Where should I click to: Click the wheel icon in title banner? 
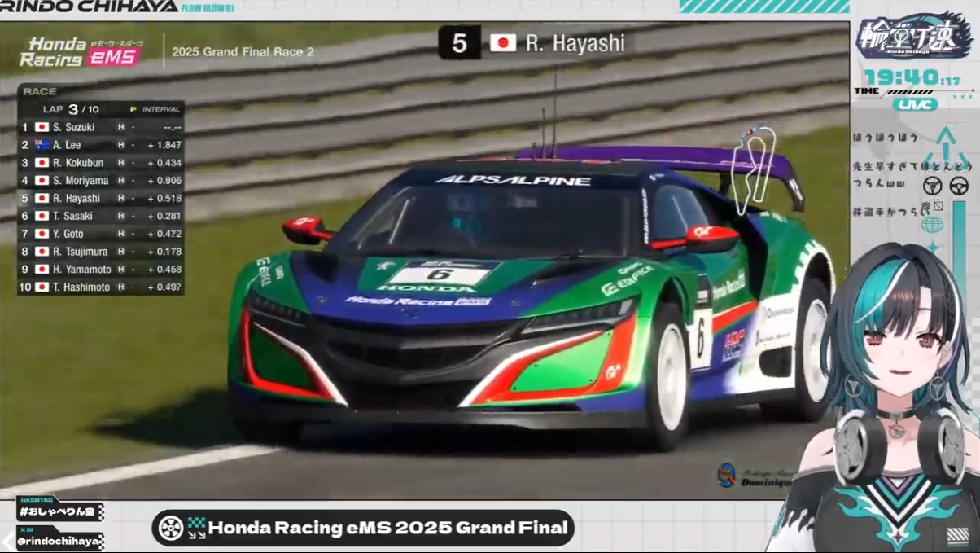(170, 528)
